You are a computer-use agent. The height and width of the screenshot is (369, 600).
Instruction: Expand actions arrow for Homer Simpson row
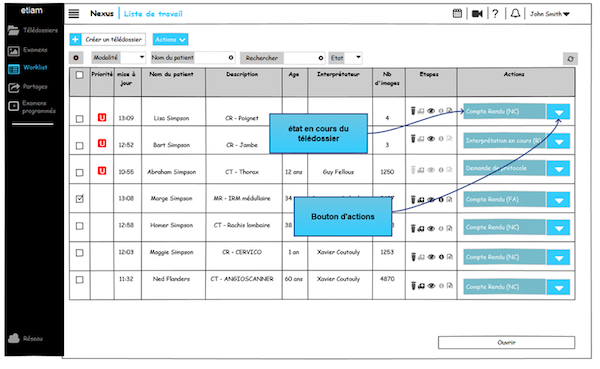click(559, 228)
